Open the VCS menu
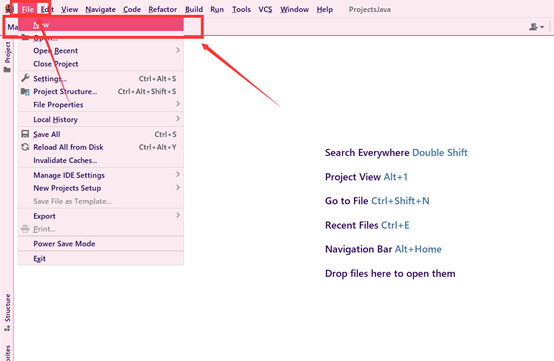The width and height of the screenshot is (554, 361). coord(265,10)
